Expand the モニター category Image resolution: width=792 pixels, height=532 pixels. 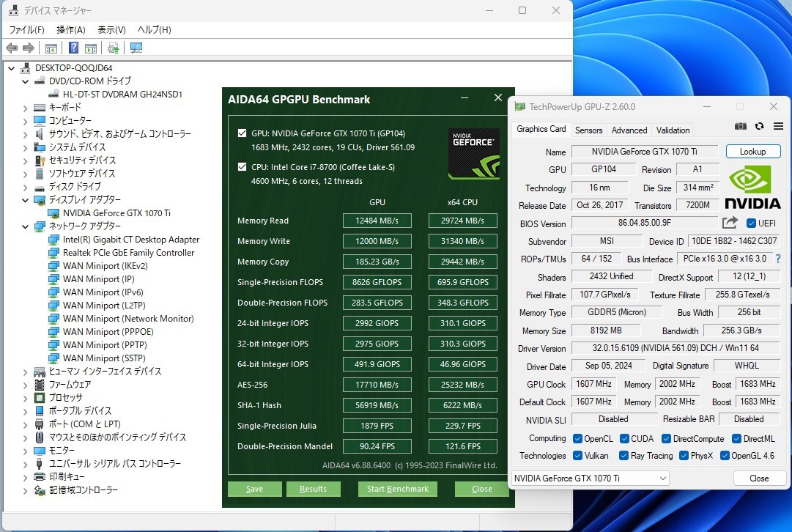pos(25,451)
